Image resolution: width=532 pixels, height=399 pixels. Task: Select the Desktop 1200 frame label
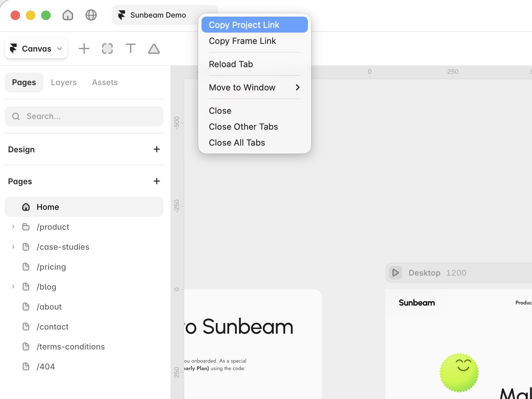coord(437,273)
